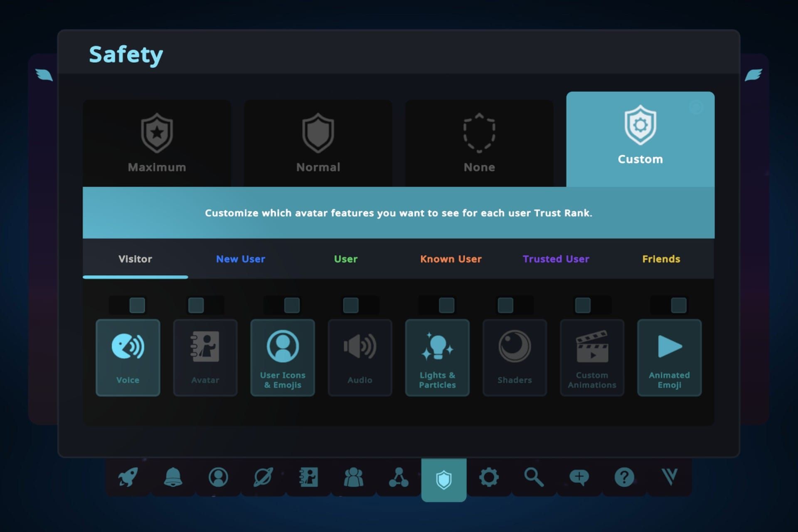Open Notifications via the bell icon
The height and width of the screenshot is (532, 798).
click(x=173, y=478)
